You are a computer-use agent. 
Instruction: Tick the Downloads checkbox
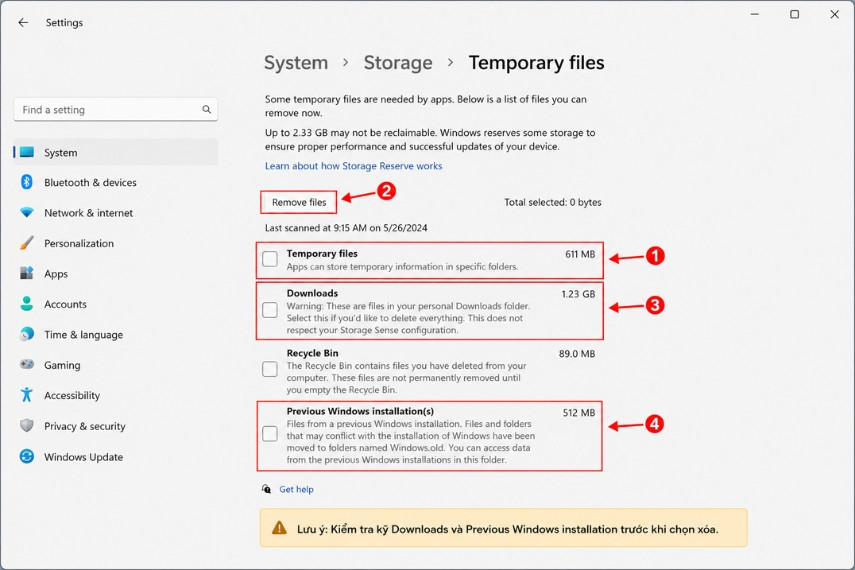tap(270, 310)
